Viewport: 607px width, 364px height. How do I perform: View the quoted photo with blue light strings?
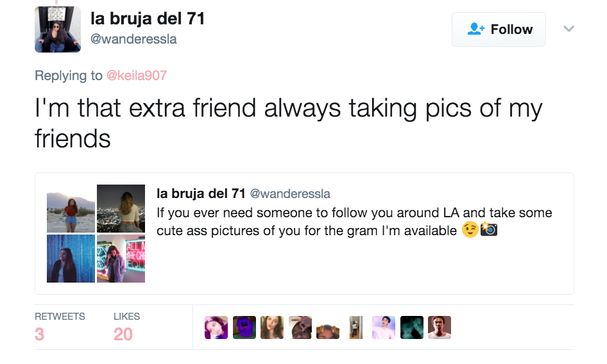(71, 258)
